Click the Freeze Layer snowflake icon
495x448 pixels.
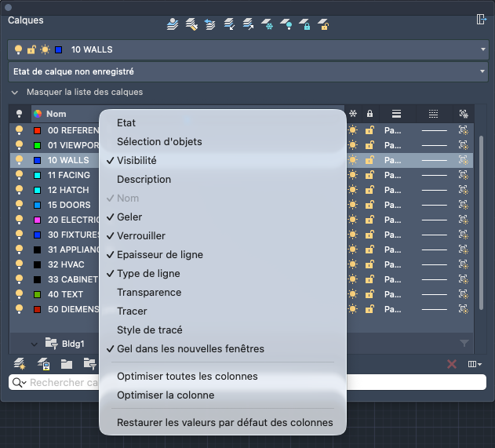click(267, 24)
